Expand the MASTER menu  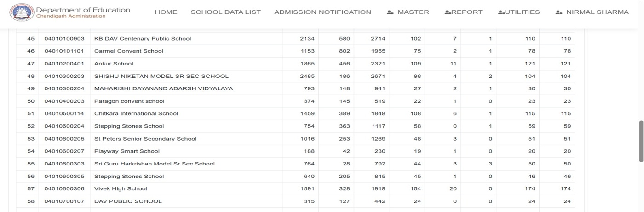(413, 12)
